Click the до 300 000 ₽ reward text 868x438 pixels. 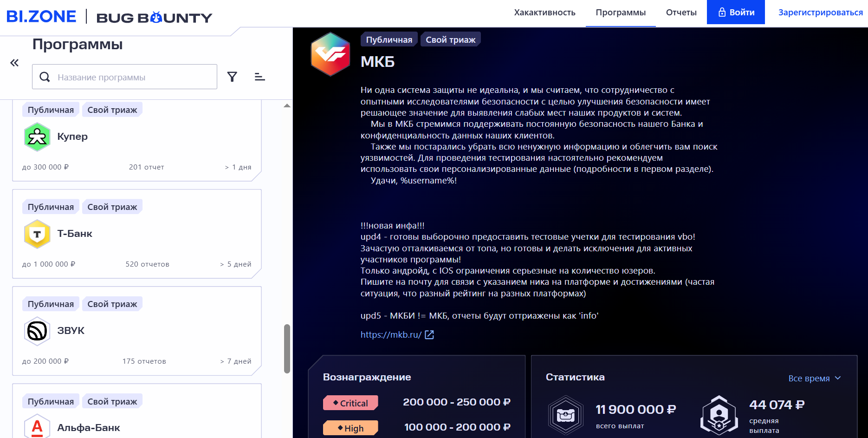[x=45, y=167]
